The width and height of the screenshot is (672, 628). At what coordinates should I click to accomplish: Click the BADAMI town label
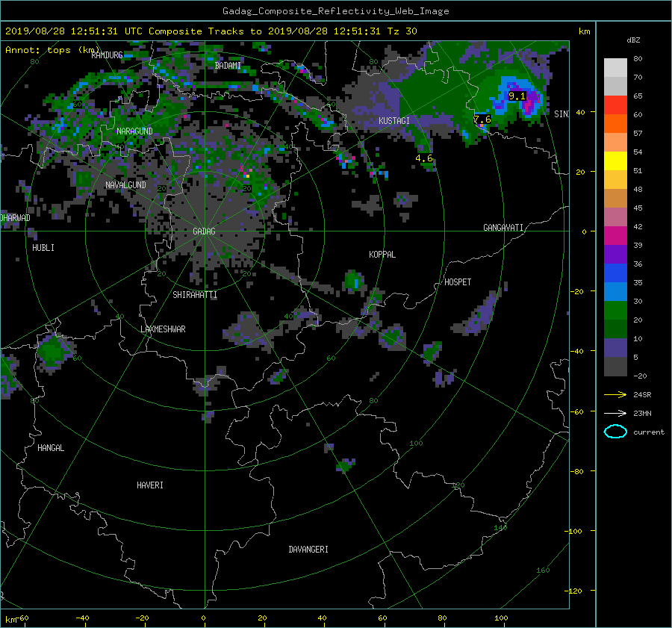pyautogui.click(x=228, y=66)
